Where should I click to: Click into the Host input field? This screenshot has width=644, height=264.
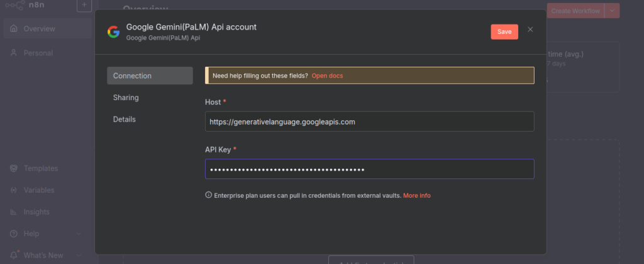click(x=369, y=122)
